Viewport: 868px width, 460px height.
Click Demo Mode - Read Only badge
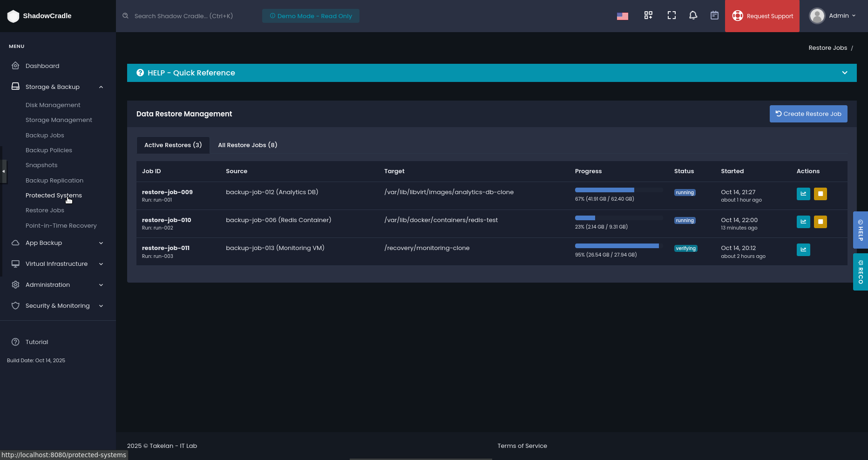[x=311, y=16]
